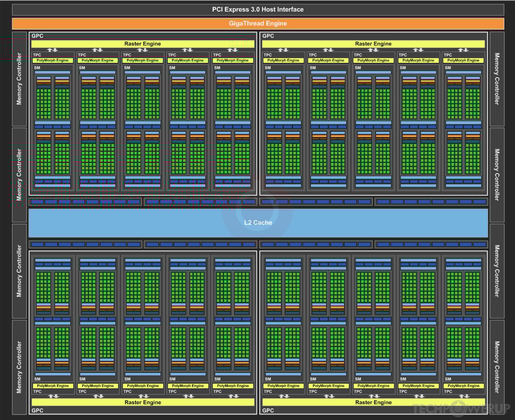Click the top-left Raster Engine block
Image resolution: width=515 pixels, height=420 pixels.
coord(142,43)
